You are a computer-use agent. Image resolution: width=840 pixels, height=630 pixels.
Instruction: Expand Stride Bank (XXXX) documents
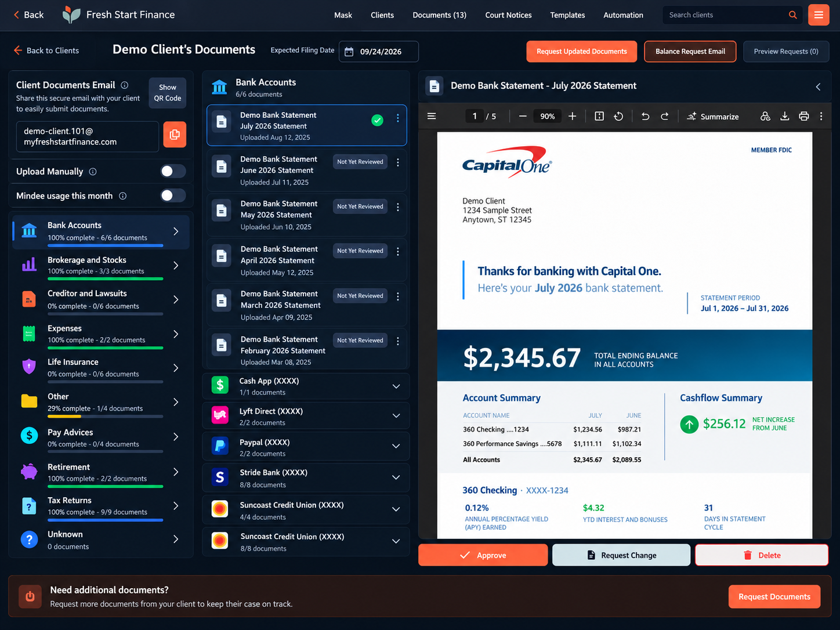tap(396, 477)
